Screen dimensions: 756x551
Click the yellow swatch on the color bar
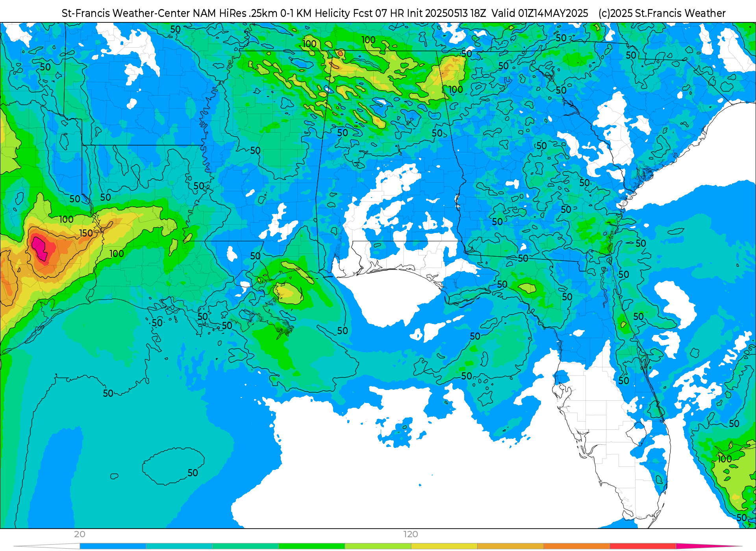pyautogui.click(x=444, y=546)
